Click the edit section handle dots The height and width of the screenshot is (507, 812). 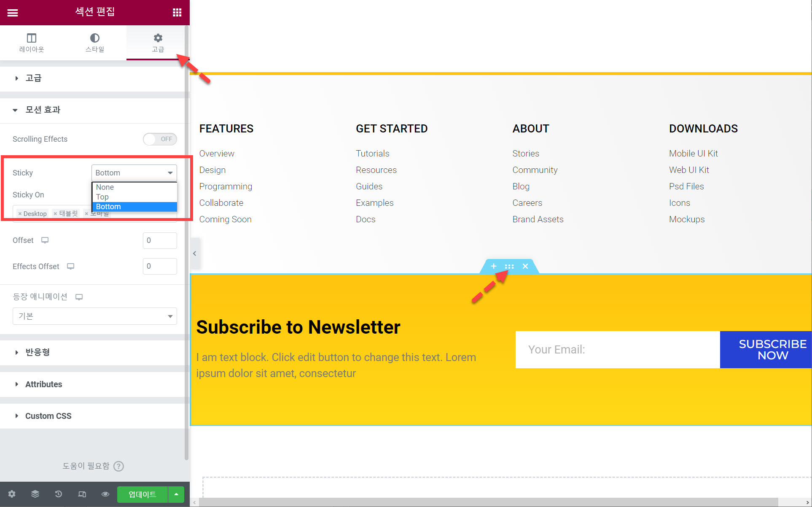pos(509,266)
